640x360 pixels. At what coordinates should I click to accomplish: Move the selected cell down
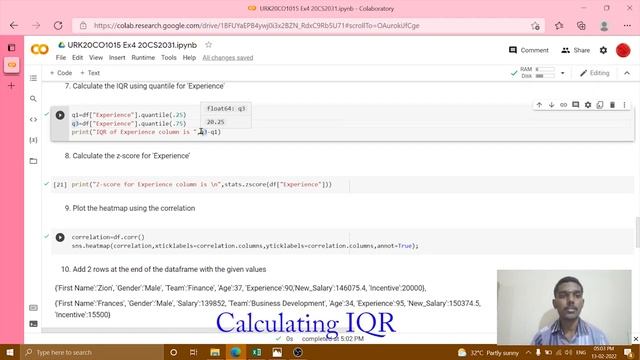pyautogui.click(x=551, y=105)
